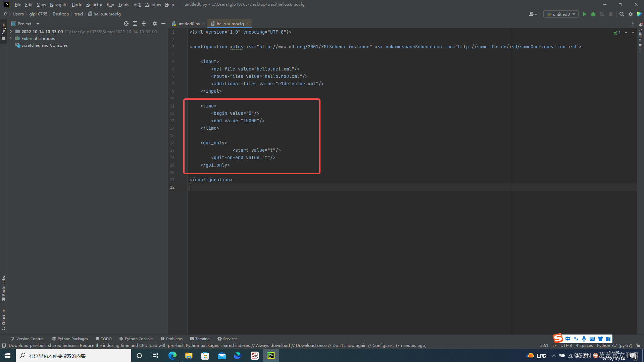
Task: Click Collapse All icon in Project panel
Action: [x=144, y=24]
